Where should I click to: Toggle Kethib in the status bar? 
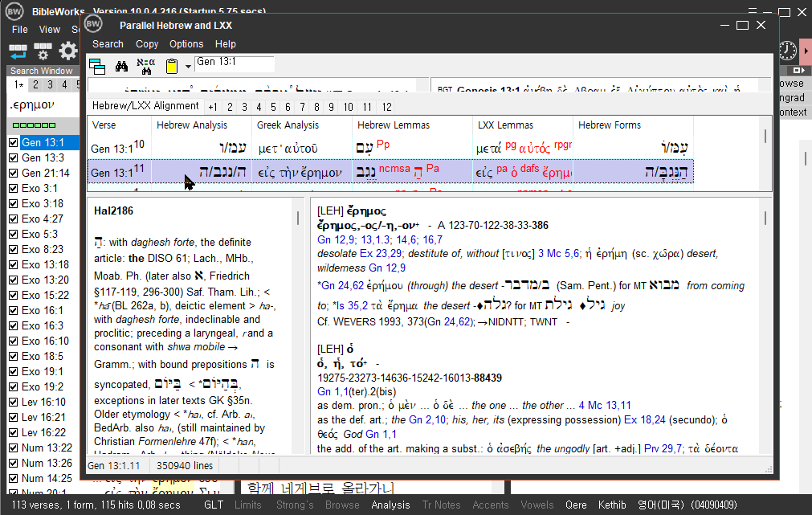point(611,505)
